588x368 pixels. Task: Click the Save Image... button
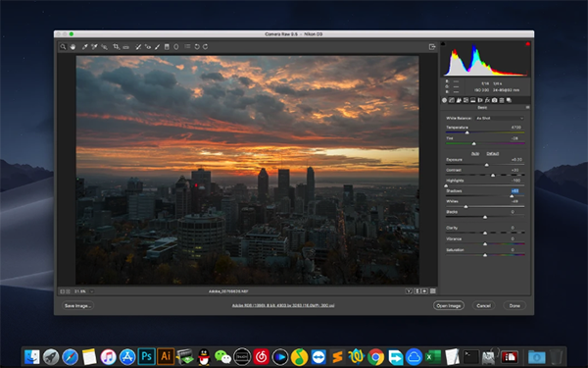coord(77,305)
